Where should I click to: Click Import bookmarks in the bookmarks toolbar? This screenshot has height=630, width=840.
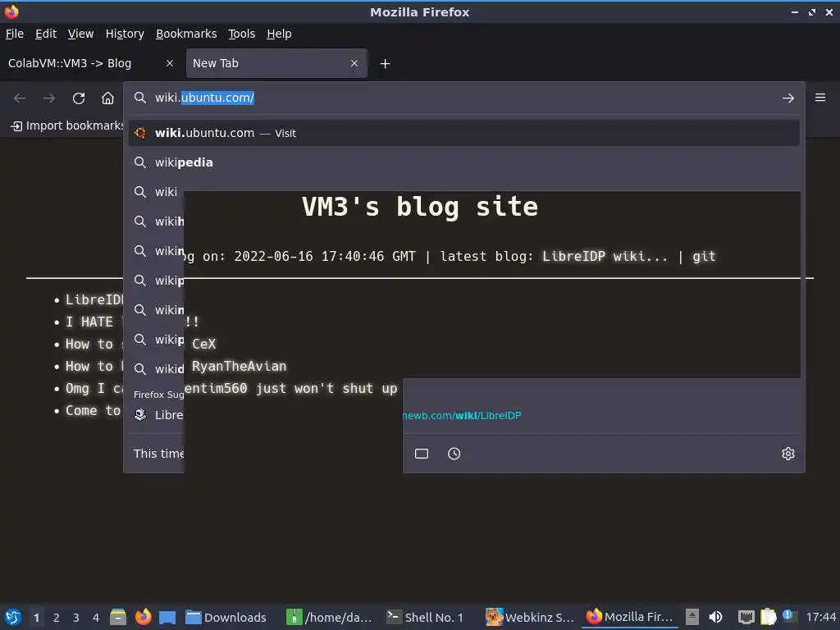coord(67,126)
